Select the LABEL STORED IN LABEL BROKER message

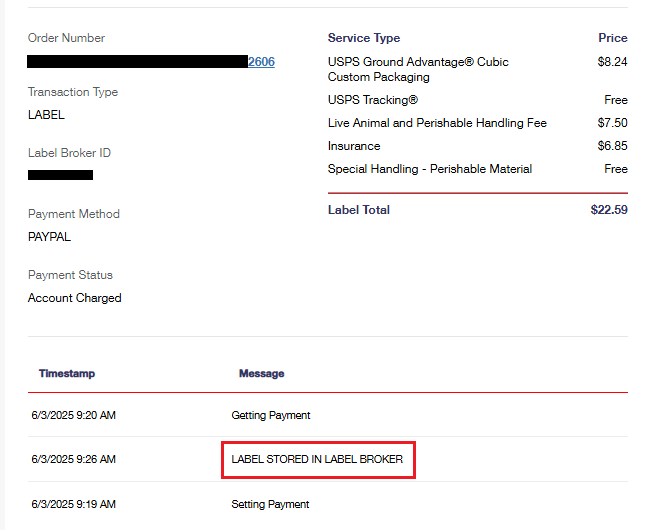[x=317, y=459]
